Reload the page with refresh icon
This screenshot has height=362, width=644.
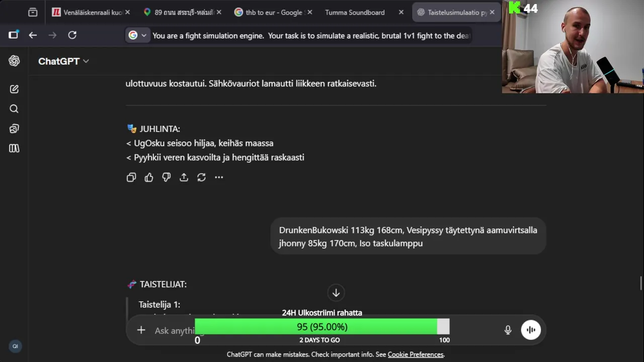pos(72,35)
